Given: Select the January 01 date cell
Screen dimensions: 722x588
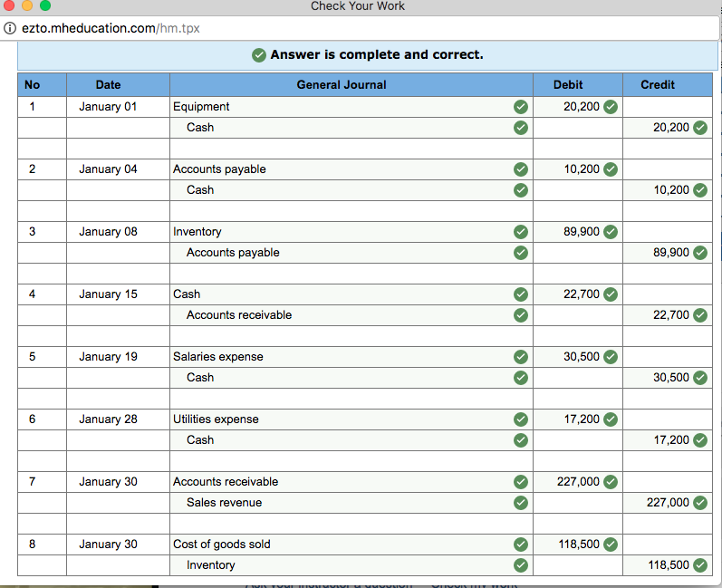Looking at the screenshot, I should click(x=118, y=107).
